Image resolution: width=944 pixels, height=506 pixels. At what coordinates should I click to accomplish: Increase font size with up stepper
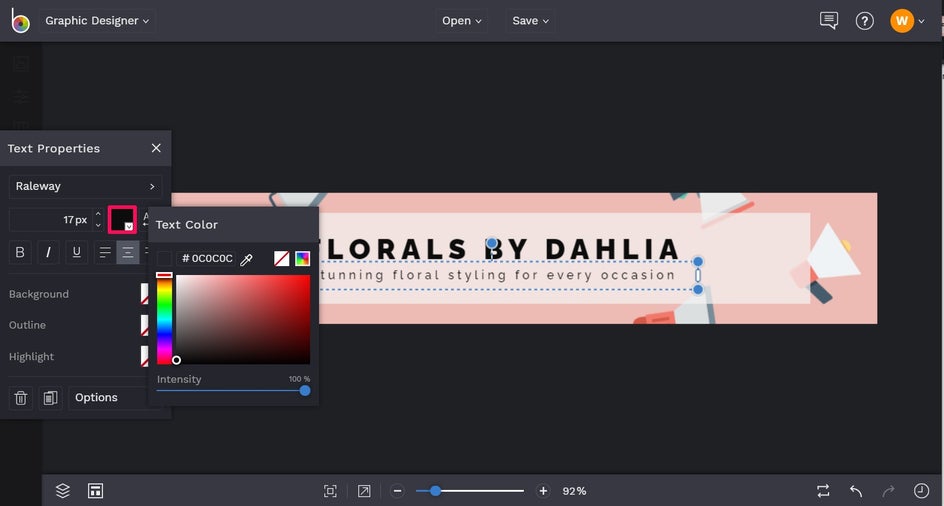click(x=98, y=214)
